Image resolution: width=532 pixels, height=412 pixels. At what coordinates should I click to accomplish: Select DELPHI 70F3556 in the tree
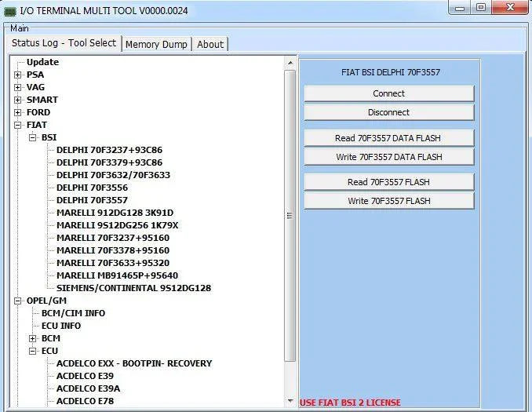(x=92, y=188)
